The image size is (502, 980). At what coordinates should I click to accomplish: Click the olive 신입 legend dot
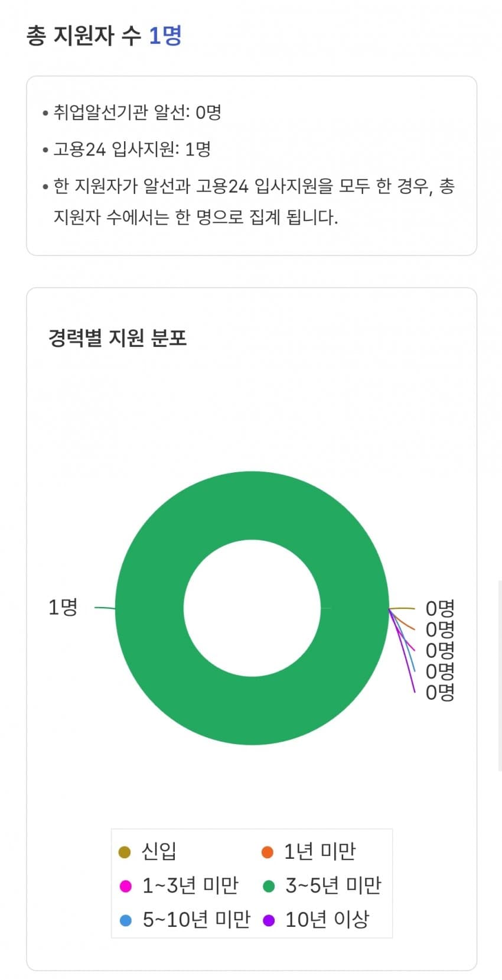125,852
